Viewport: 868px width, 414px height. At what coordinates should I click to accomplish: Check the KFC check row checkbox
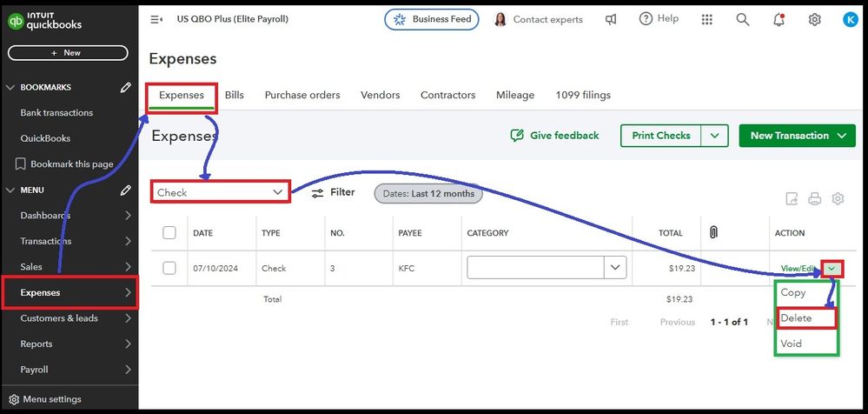point(169,268)
